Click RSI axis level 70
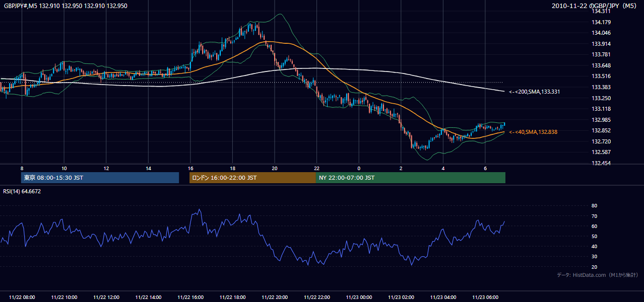 (x=594, y=216)
